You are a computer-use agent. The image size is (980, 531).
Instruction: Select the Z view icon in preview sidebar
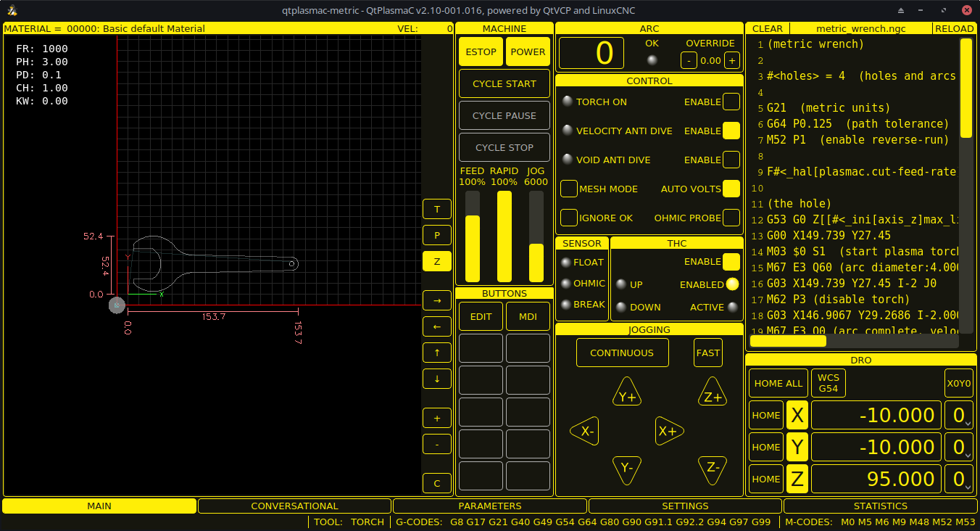tap(436, 261)
